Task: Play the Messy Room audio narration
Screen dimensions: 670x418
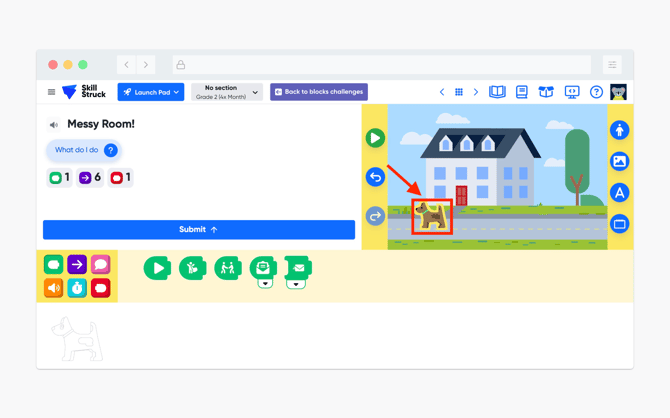Action: (53, 125)
